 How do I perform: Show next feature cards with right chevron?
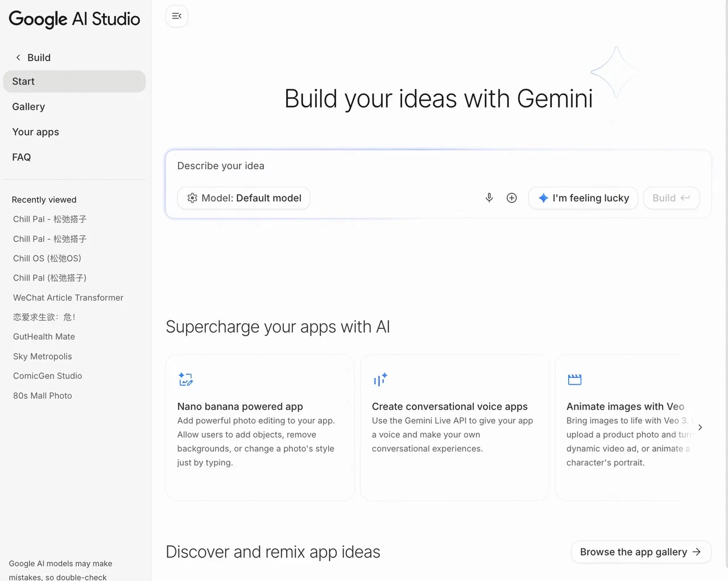(700, 427)
